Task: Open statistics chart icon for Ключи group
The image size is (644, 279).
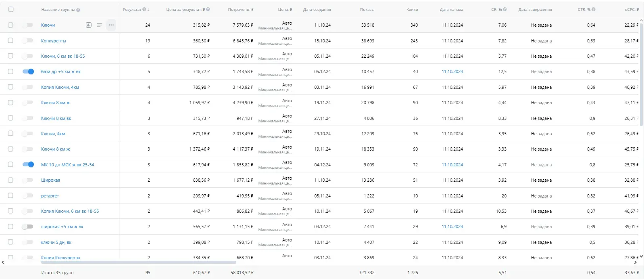Action: 89,25
